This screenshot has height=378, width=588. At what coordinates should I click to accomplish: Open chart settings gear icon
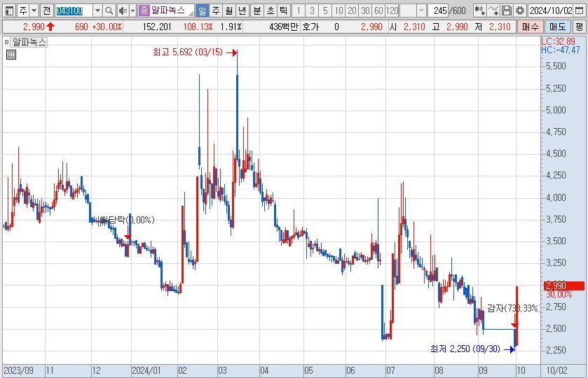[x=520, y=10]
